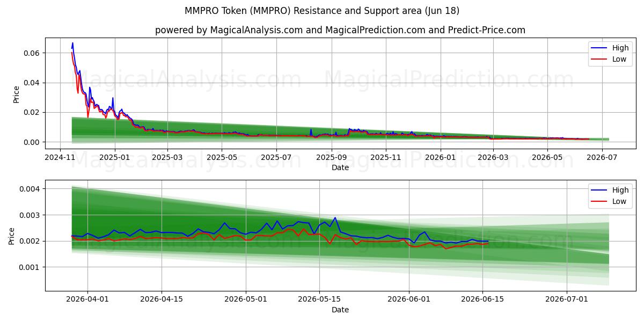
Task: Click the 'Date' x-axis label under the bottom chart
Action: (340, 310)
